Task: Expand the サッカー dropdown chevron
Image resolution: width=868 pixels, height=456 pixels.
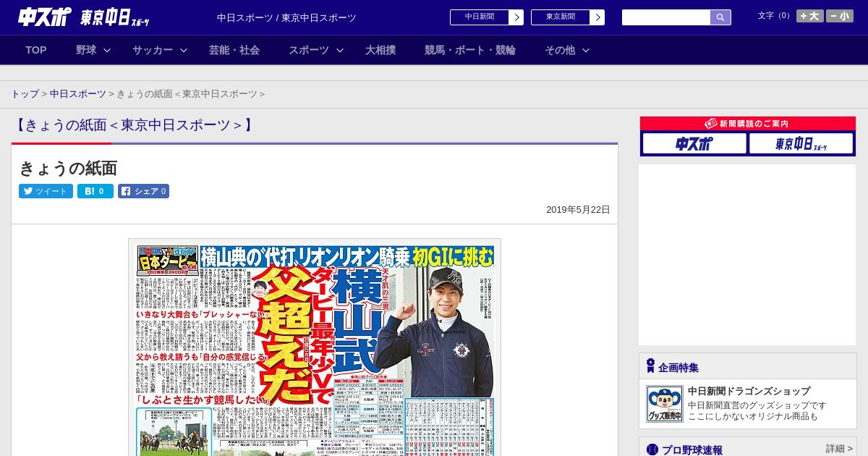Action: [184, 50]
